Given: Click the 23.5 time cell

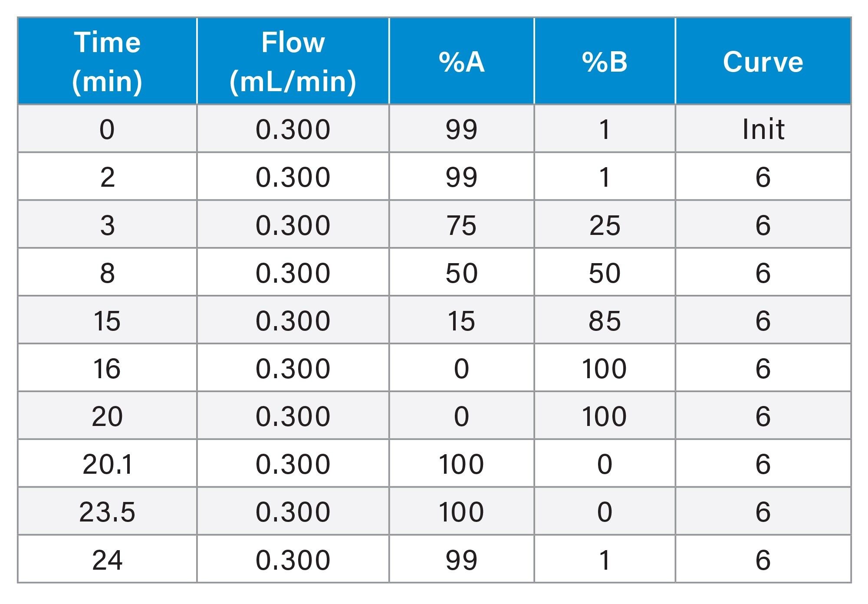Looking at the screenshot, I should click(107, 511).
